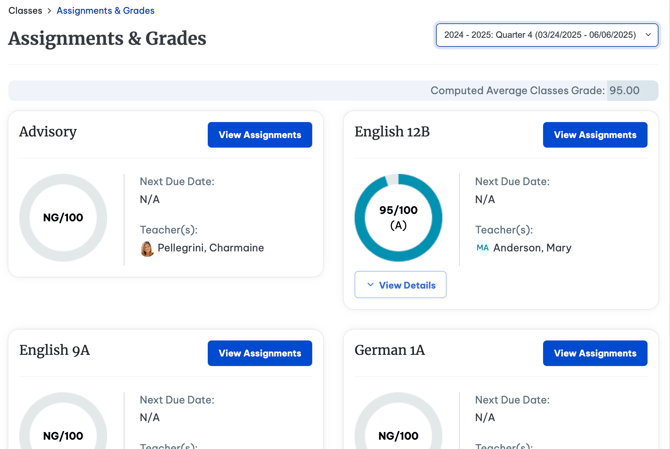670x449 pixels.
Task: Click teacher name Anderson, Mary
Action: point(532,248)
